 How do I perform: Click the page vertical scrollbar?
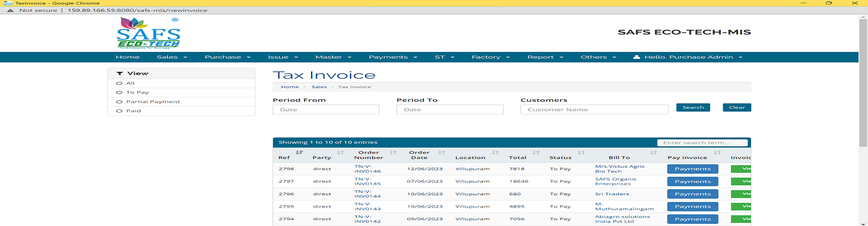(863, 81)
